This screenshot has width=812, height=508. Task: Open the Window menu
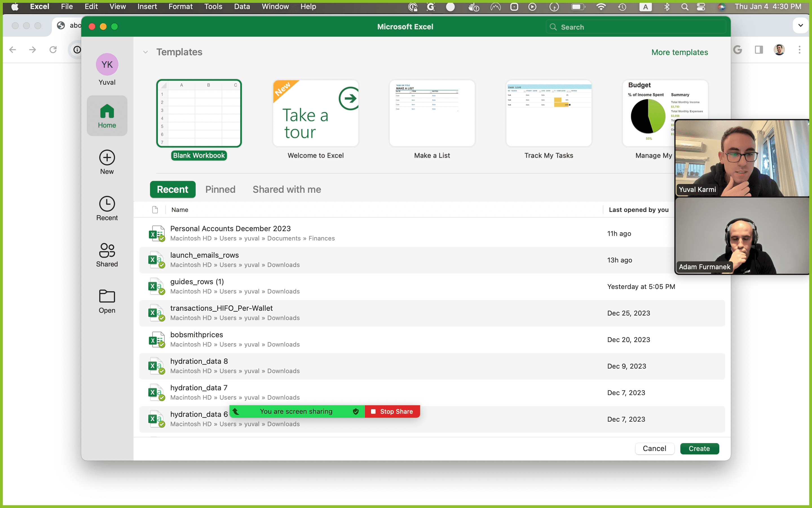pos(275,7)
